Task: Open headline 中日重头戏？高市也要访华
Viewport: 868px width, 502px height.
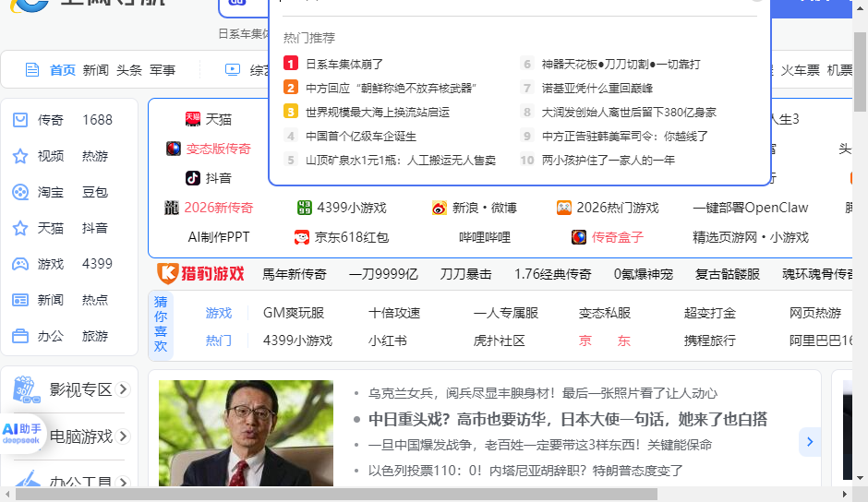Action: click(x=568, y=420)
